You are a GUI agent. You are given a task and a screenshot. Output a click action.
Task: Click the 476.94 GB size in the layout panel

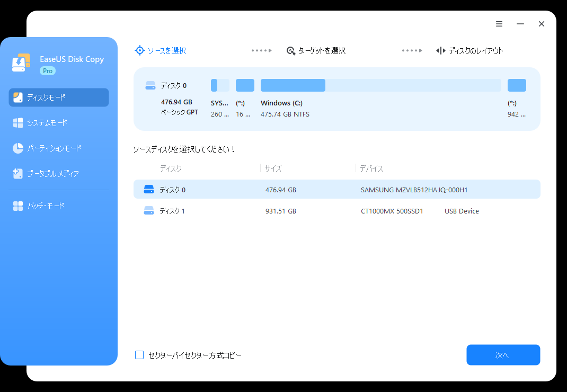point(176,102)
